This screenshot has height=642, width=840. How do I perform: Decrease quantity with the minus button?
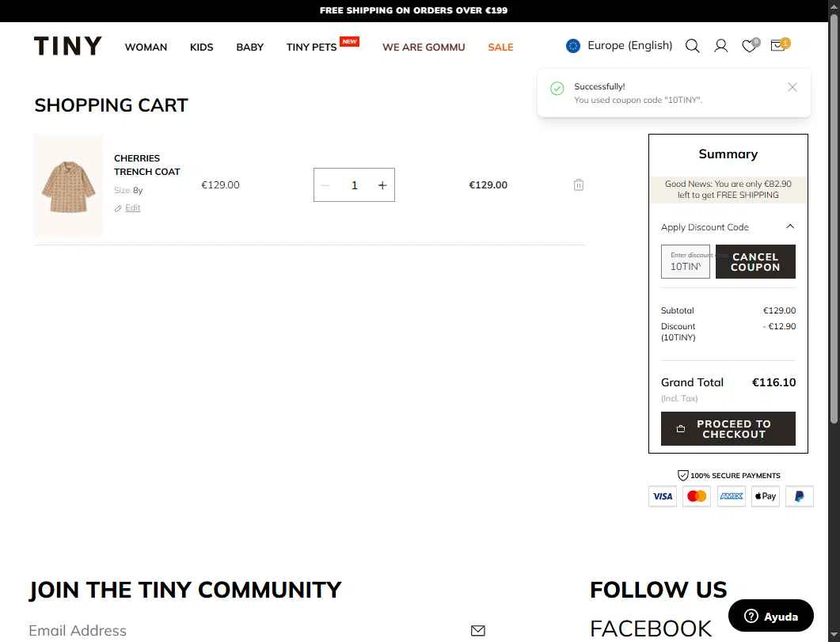(325, 185)
